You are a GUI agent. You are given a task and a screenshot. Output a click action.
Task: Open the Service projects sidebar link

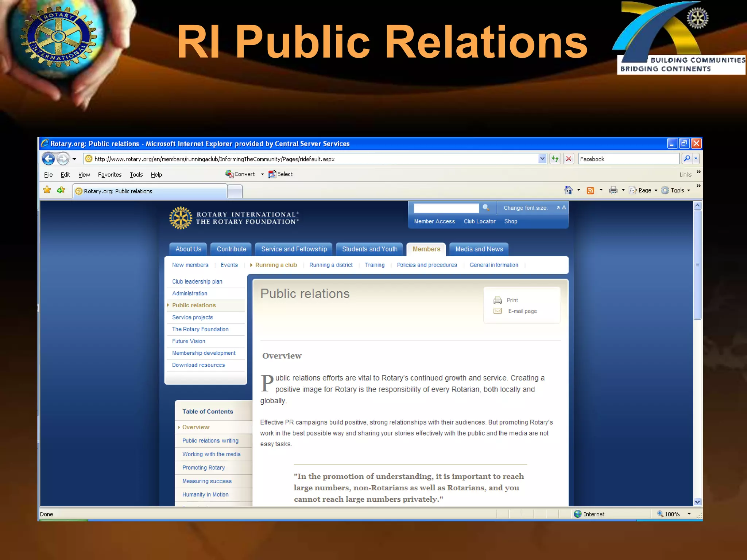[x=192, y=317]
